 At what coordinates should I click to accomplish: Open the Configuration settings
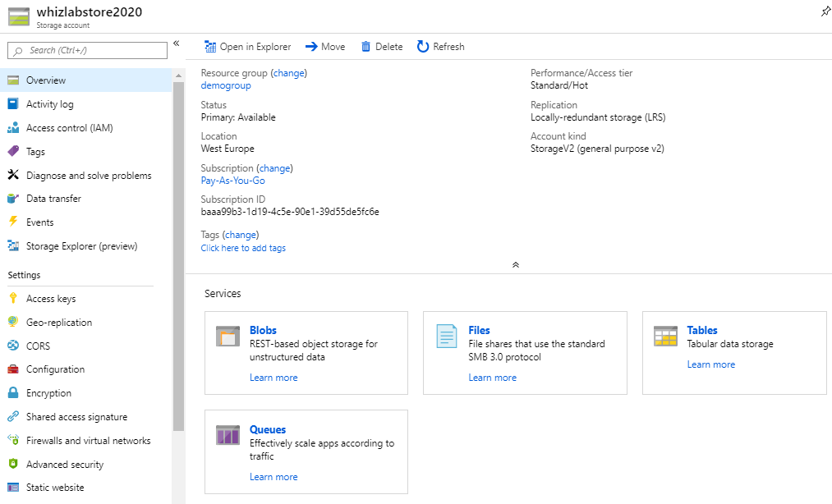click(86, 369)
